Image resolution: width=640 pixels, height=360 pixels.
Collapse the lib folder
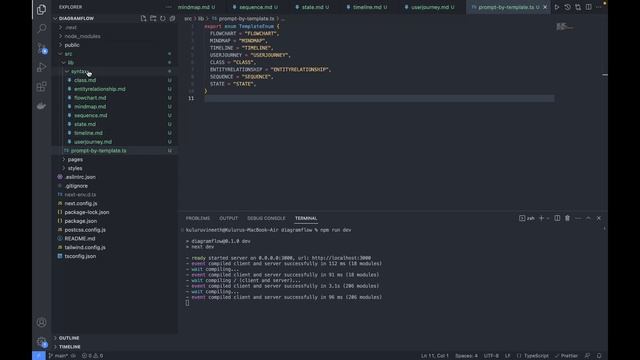[71, 62]
